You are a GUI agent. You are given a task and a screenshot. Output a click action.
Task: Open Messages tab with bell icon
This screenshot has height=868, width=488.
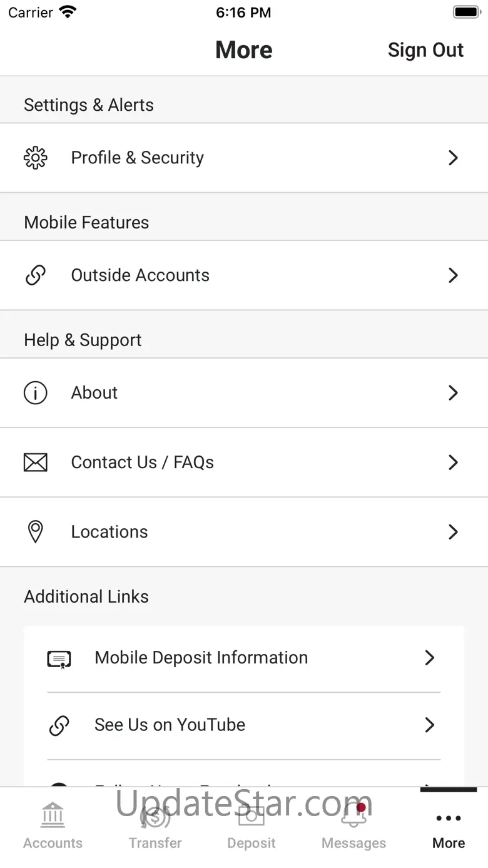(x=353, y=826)
